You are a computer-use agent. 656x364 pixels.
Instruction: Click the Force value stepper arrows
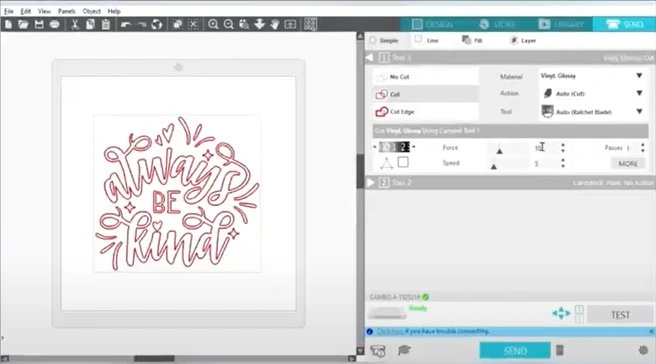(563, 148)
